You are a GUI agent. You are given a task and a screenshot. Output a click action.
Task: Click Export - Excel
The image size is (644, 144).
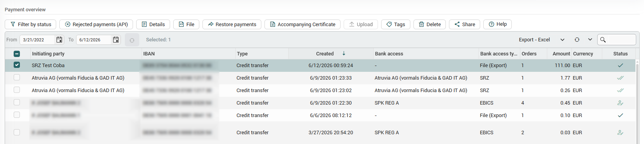coord(534,40)
